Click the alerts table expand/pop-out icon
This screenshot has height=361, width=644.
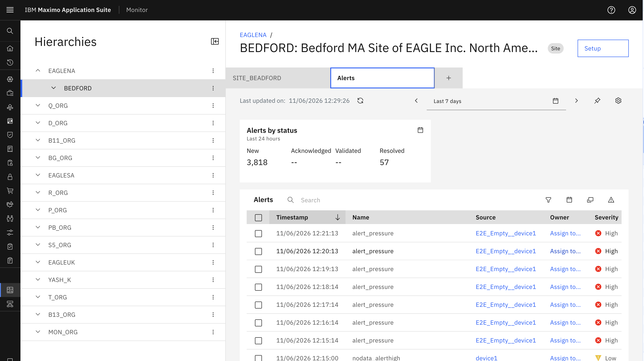tap(590, 200)
